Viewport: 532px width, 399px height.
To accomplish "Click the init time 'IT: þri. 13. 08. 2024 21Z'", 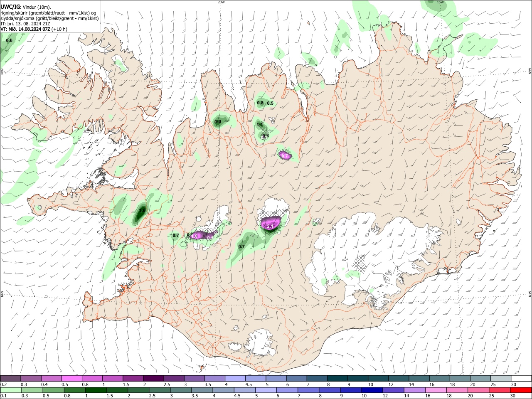I will tap(25, 24).
